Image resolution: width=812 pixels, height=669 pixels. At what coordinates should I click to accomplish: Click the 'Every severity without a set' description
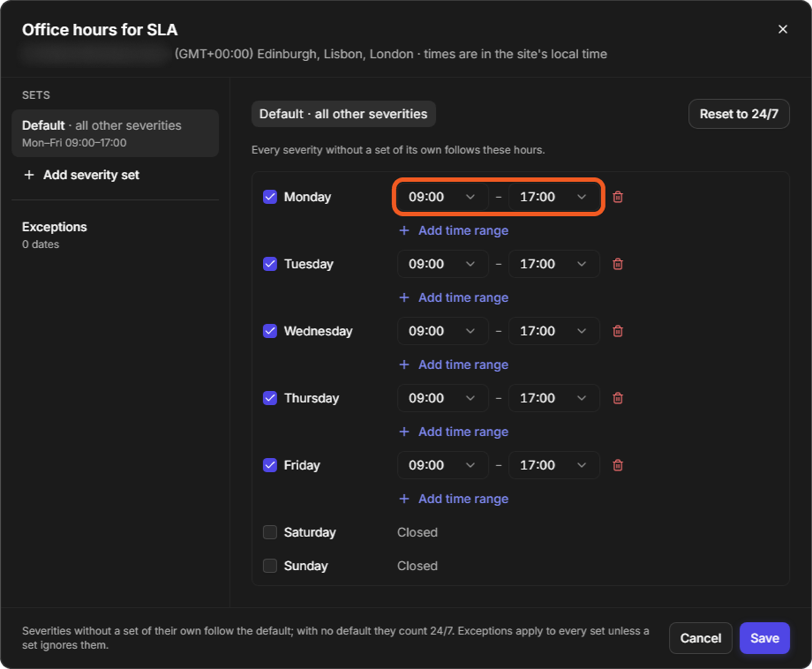(398, 150)
